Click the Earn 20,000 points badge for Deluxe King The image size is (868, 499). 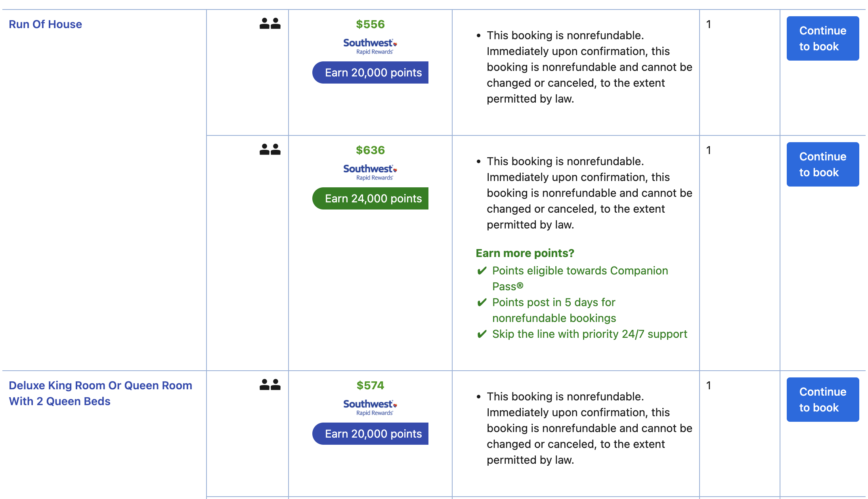370,434
